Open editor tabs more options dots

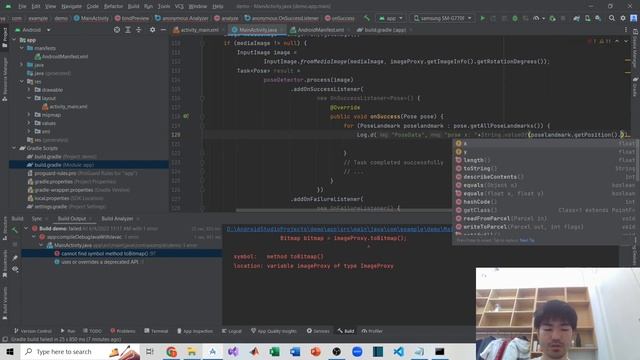[x=626, y=30]
